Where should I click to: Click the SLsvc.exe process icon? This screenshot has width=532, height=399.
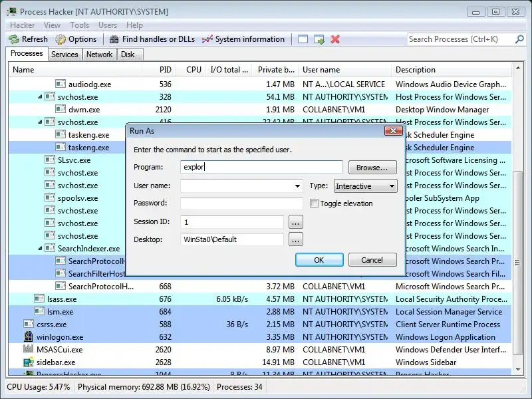click(50, 160)
